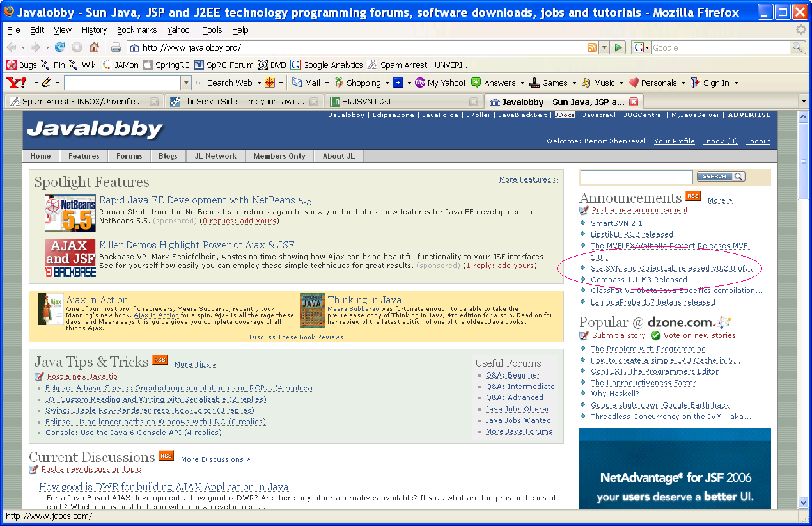Open StatSVN and ObjectLab released announcement
The width and height of the screenshot is (812, 526).
(x=671, y=268)
